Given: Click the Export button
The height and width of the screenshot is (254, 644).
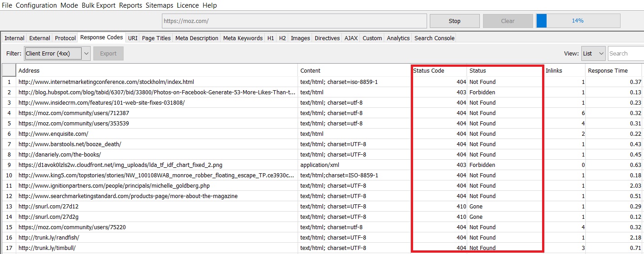Looking at the screenshot, I should 108,53.
